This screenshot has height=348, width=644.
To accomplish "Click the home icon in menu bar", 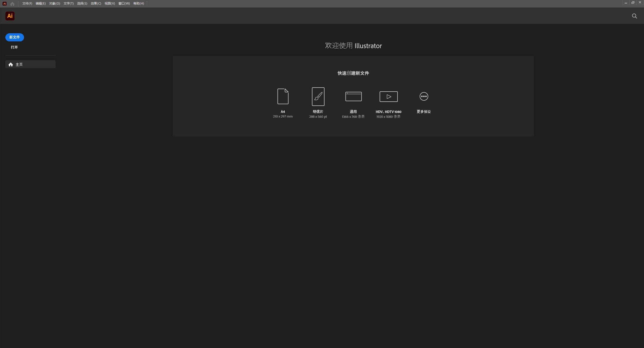I will point(12,4).
